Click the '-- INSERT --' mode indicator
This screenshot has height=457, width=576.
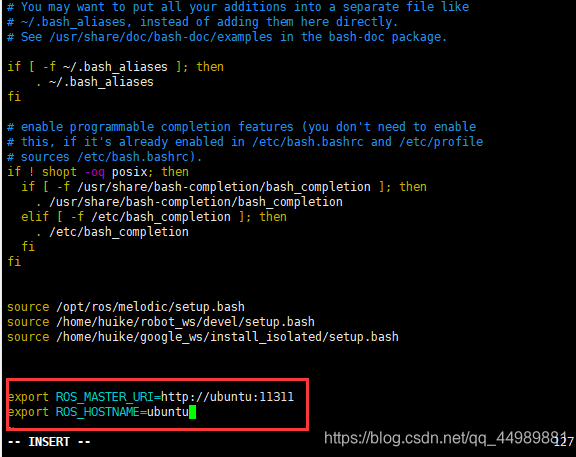[x=49, y=442]
